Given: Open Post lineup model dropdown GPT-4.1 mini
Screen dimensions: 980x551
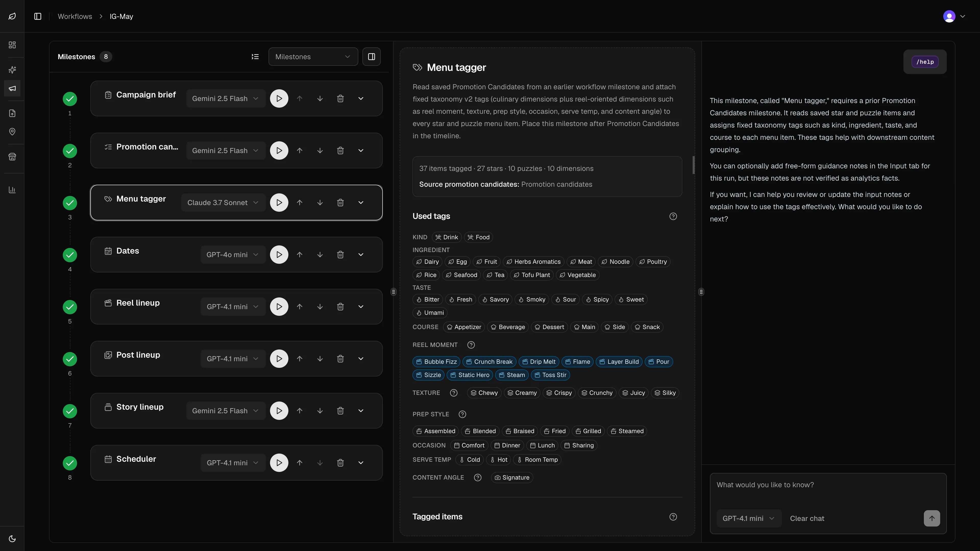Looking at the screenshot, I should pos(233,359).
